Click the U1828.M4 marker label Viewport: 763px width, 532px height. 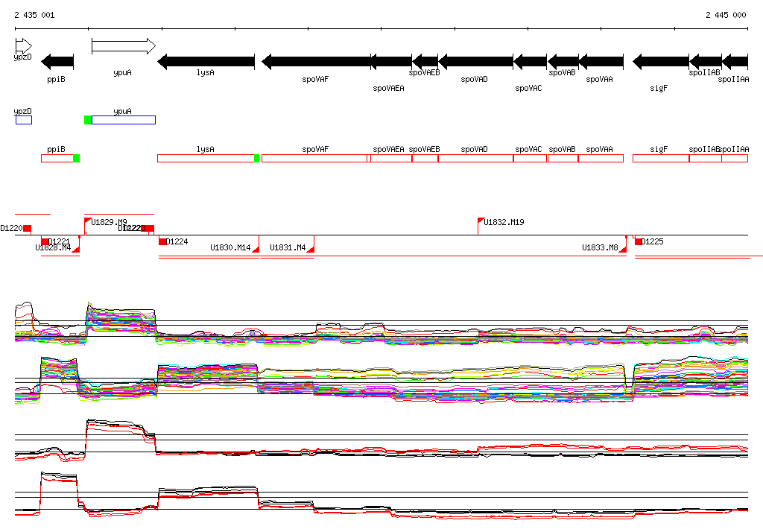click(x=53, y=248)
